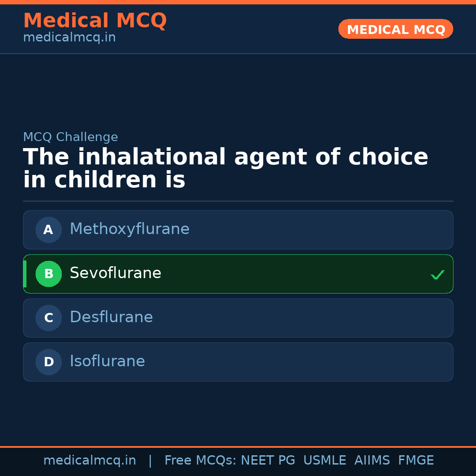Collapse the Methoxyflurane option card
Screen dimensions: 476x476
238,230
